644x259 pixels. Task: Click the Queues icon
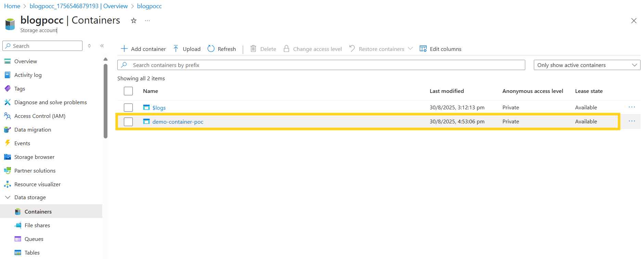point(18,239)
